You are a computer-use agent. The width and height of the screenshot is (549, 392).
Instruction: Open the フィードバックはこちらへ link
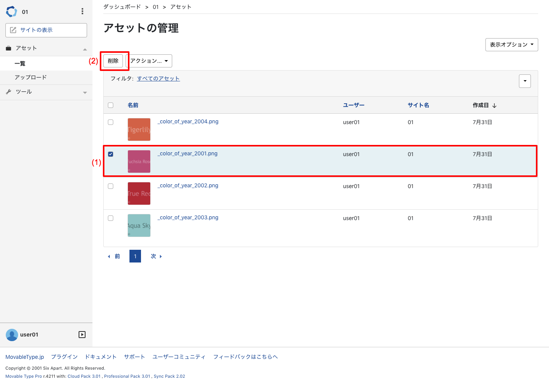(245, 357)
